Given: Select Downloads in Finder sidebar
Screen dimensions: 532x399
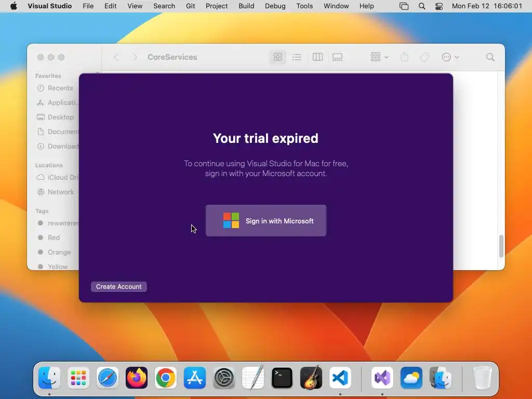Looking at the screenshot, I should click(57, 146).
